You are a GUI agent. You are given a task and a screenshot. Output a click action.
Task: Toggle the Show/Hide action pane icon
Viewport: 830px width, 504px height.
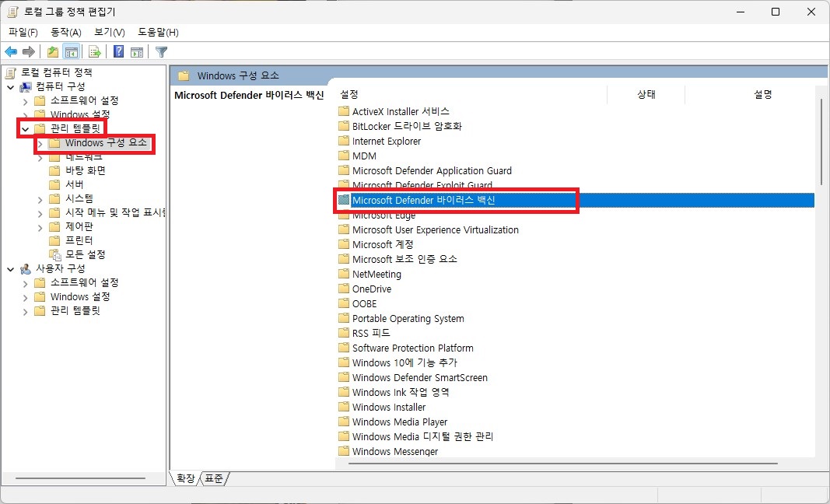pyautogui.click(x=137, y=52)
